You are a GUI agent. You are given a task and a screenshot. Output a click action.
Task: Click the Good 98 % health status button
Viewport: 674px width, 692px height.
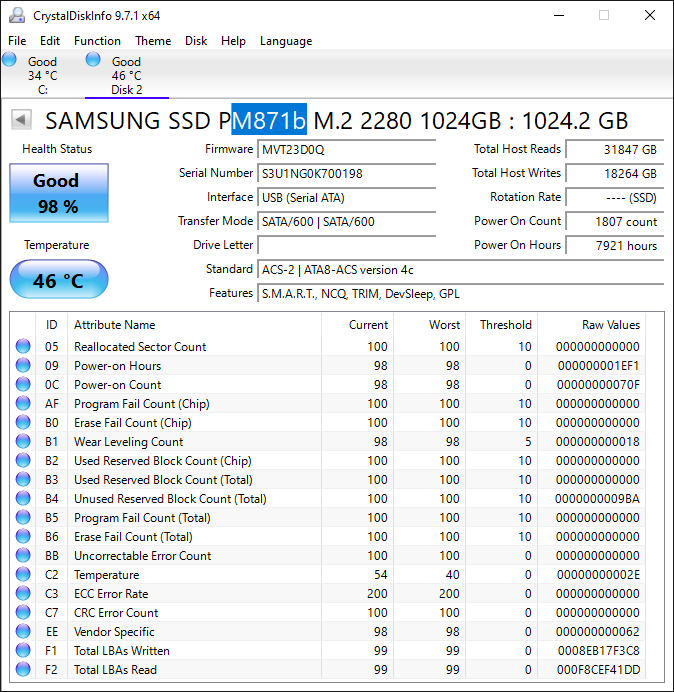point(59,193)
